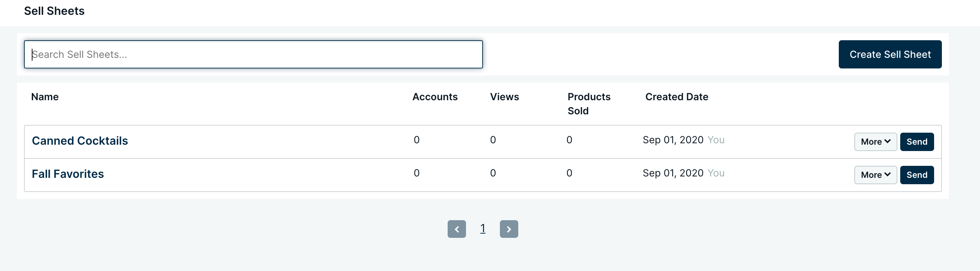Click the Create Sell Sheet button

pos(890,54)
